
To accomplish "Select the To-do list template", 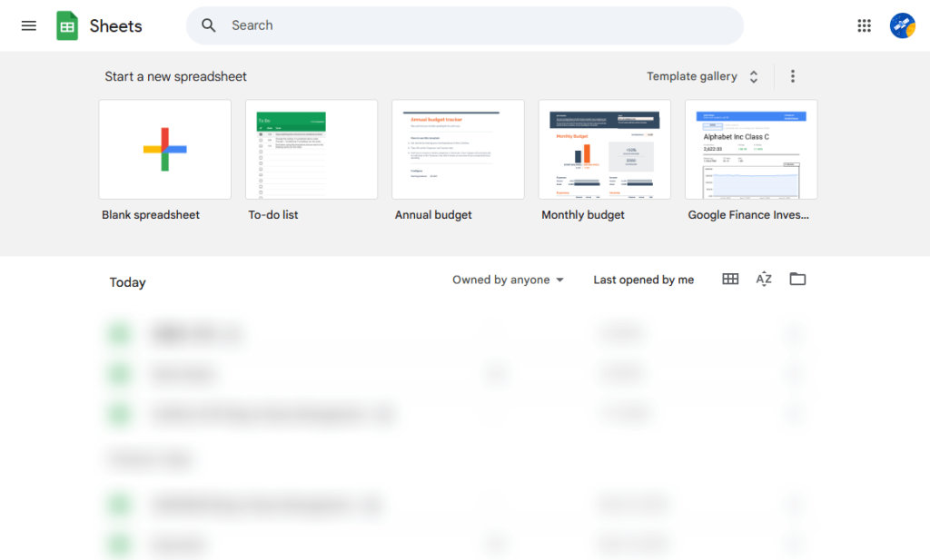I will coord(311,150).
